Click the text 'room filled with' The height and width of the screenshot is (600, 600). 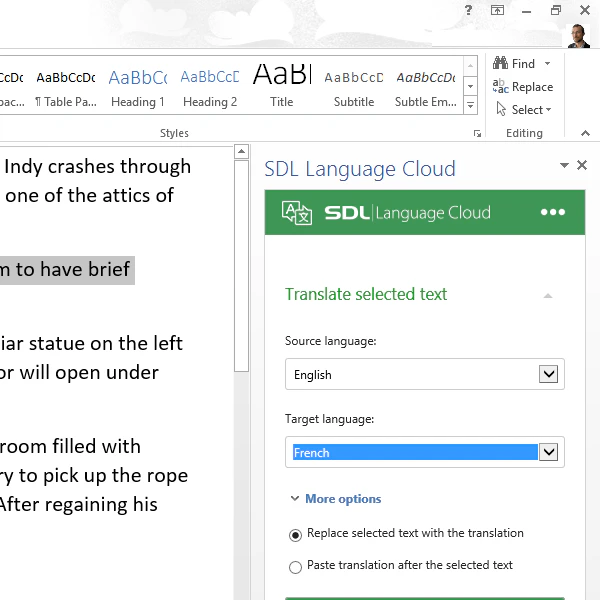click(70, 446)
